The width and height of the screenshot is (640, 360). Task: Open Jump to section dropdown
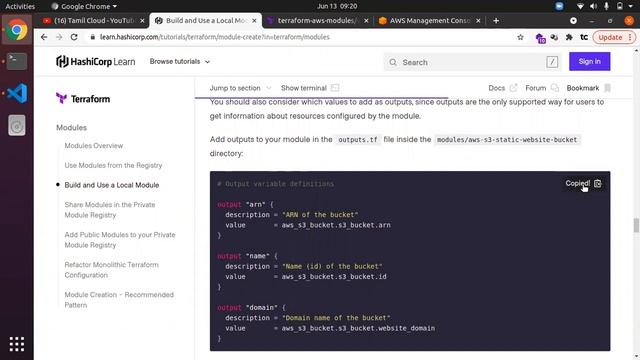coord(240,88)
